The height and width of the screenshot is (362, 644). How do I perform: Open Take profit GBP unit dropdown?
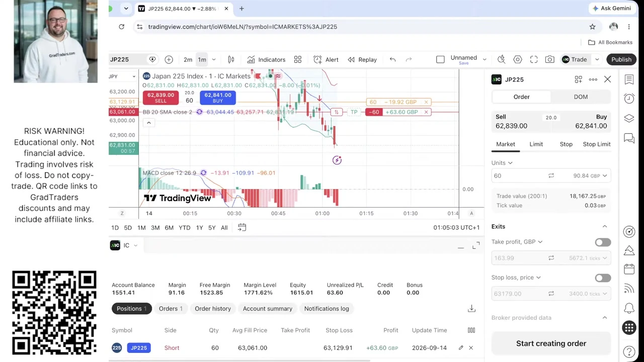click(x=517, y=242)
